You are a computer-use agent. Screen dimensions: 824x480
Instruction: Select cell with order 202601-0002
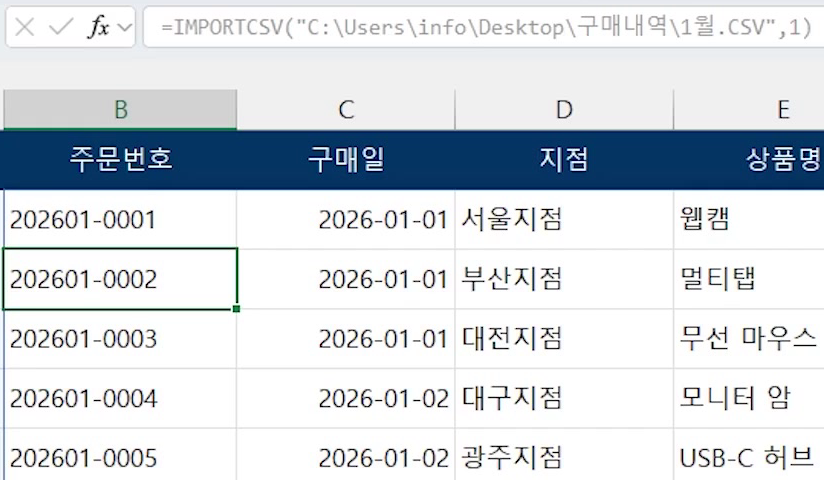pos(120,279)
